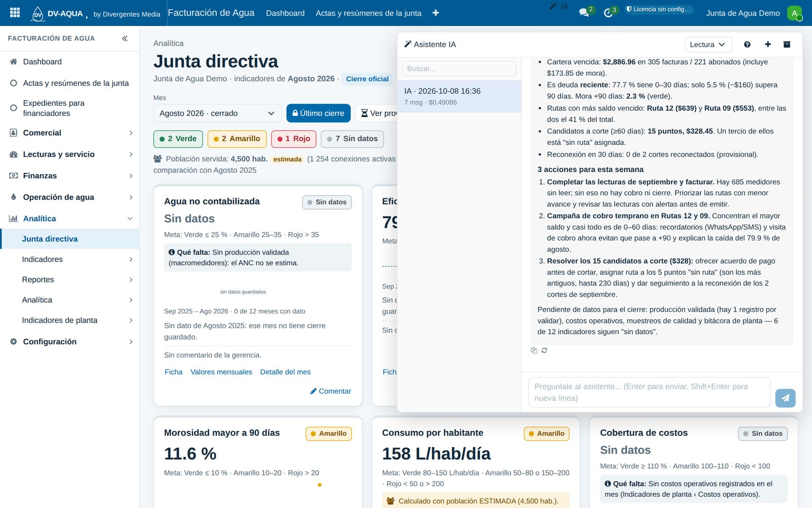812x508 pixels.
Task: Collapse the Analítica sidebar section
Action: 70,218
